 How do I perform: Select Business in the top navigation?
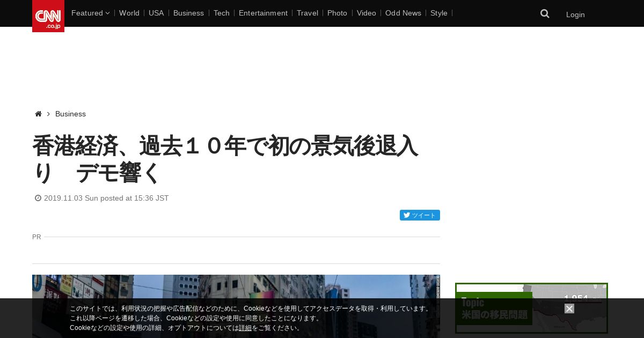188,13
